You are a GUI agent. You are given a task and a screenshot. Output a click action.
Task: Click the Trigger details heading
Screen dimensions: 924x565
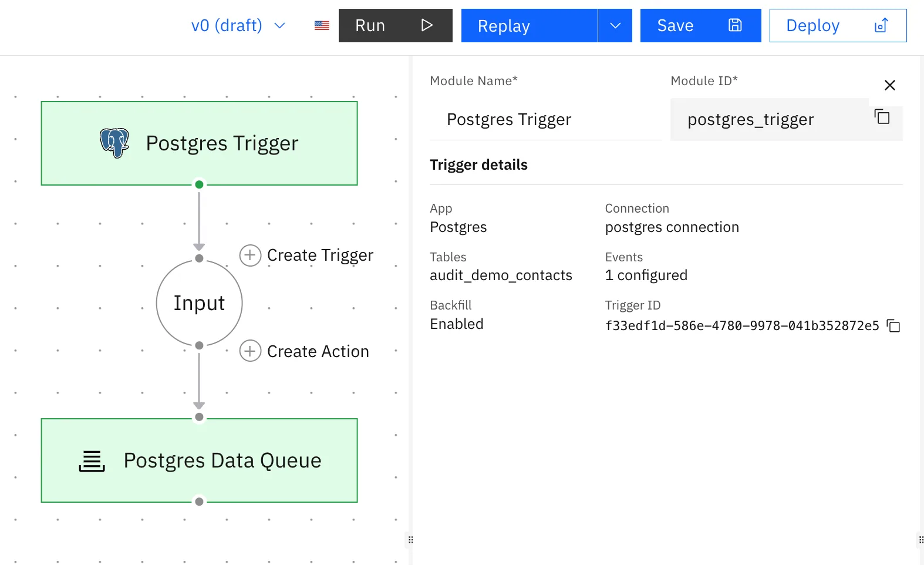click(x=478, y=165)
